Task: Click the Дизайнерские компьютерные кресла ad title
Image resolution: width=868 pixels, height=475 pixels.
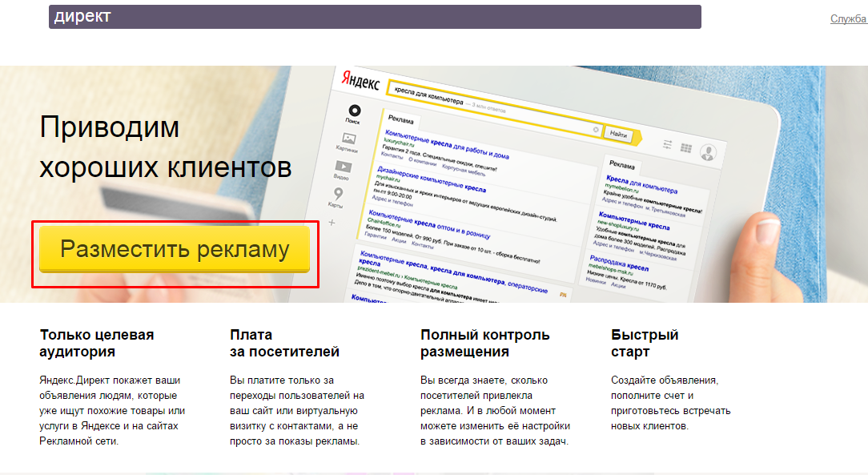Action: coord(432,179)
